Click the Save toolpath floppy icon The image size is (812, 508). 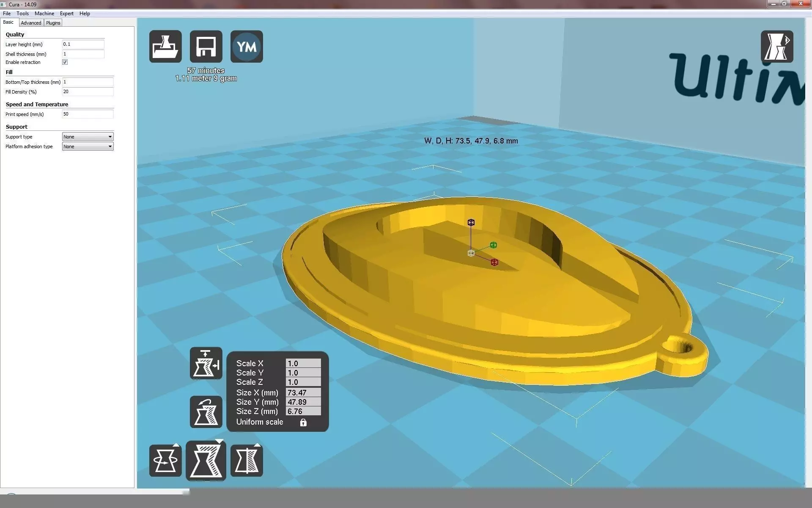pyautogui.click(x=206, y=47)
